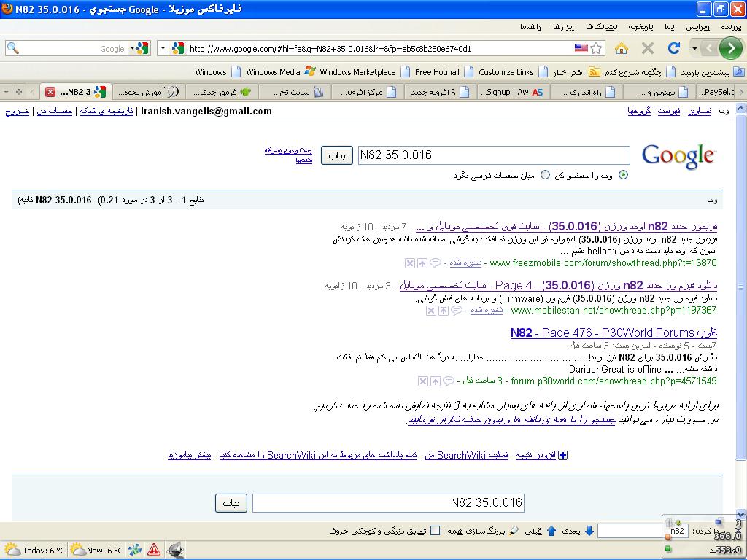Viewport: 747px width, 560px height.
Task: Click the Today 6 °C weather icon
Action: coord(11,550)
